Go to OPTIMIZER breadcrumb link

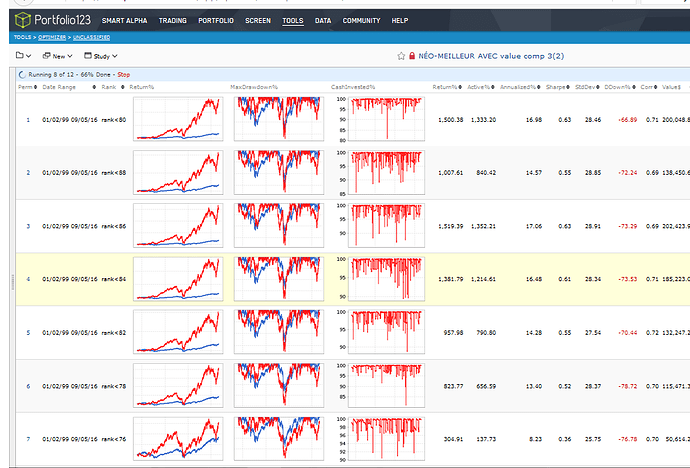[52, 37]
